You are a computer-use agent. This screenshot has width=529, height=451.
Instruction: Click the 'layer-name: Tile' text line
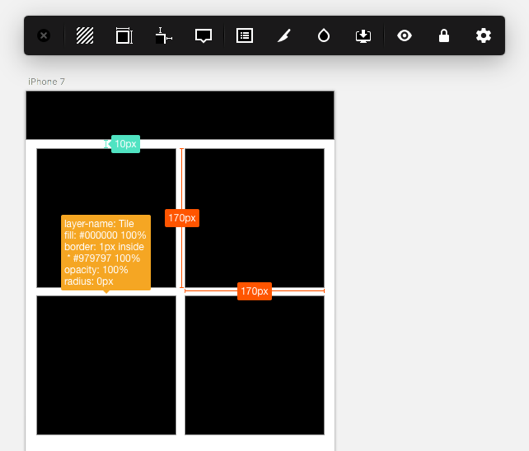pos(99,224)
